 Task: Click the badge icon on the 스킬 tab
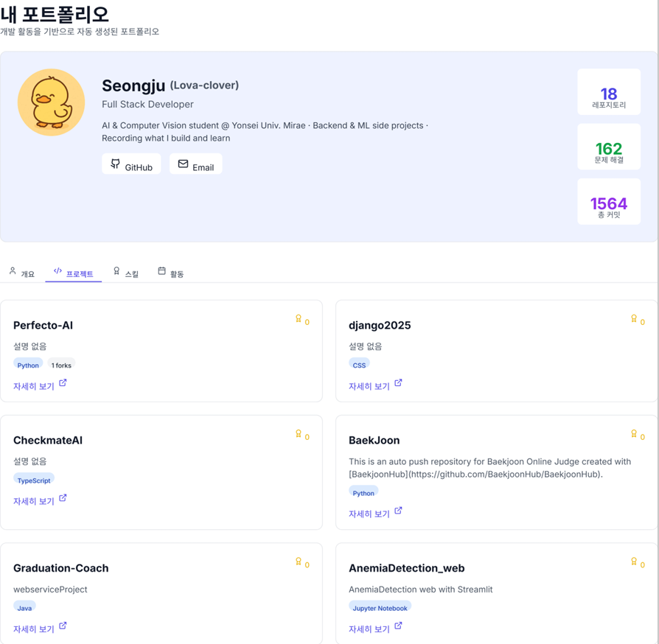point(115,271)
